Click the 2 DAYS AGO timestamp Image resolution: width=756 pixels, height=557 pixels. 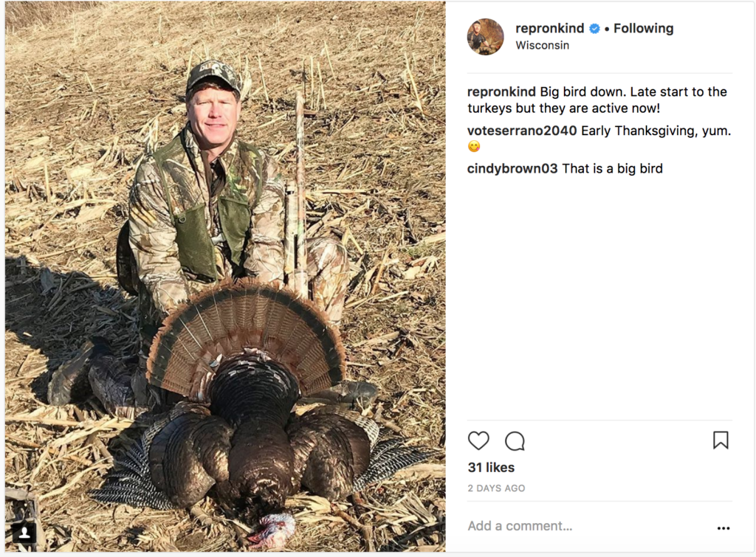coord(496,488)
